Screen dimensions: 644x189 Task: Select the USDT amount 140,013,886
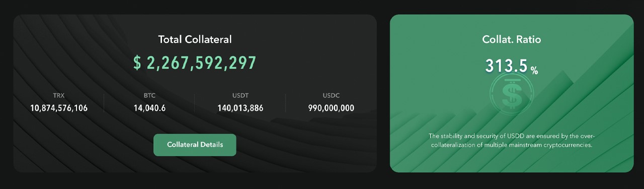pos(240,108)
